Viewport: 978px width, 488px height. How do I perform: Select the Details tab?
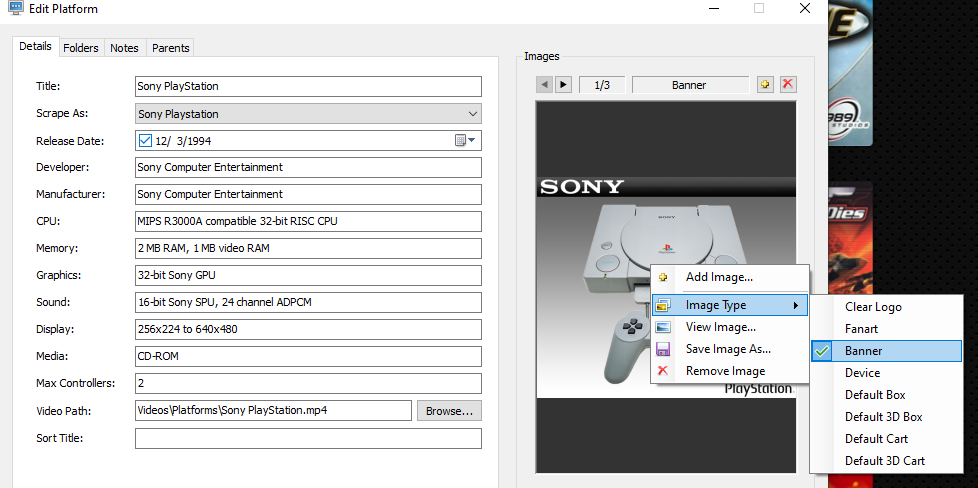point(36,46)
